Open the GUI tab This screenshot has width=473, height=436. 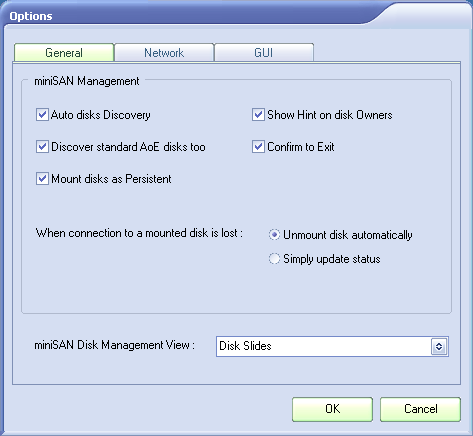pyautogui.click(x=264, y=53)
